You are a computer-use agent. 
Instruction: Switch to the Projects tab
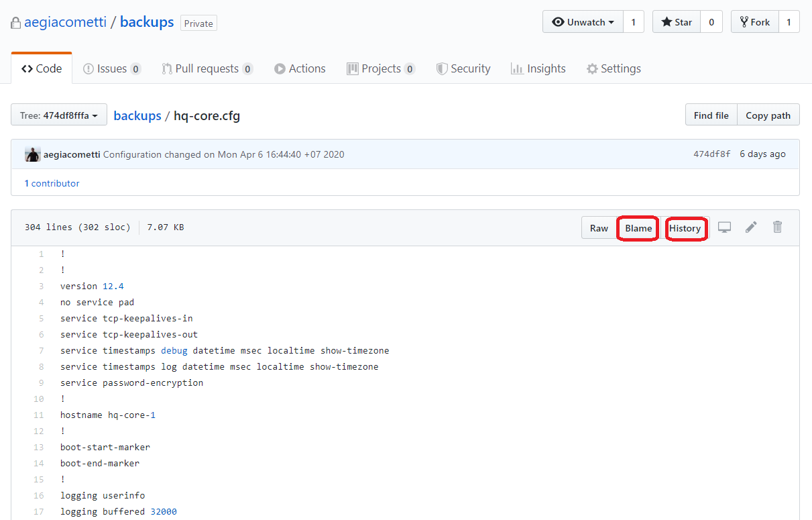pyautogui.click(x=381, y=68)
